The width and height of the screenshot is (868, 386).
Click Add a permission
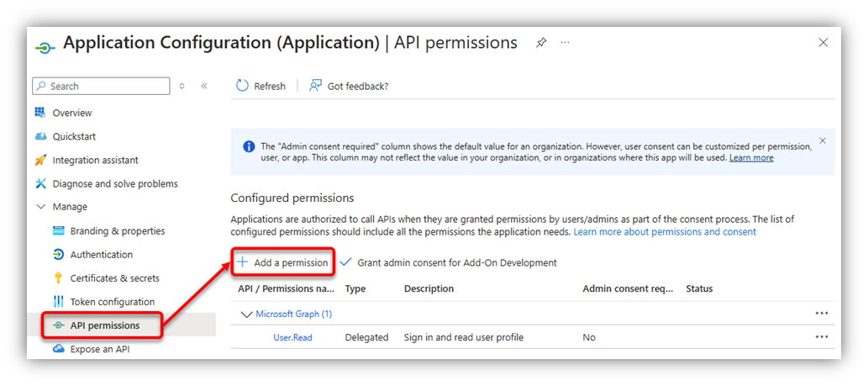tap(283, 262)
